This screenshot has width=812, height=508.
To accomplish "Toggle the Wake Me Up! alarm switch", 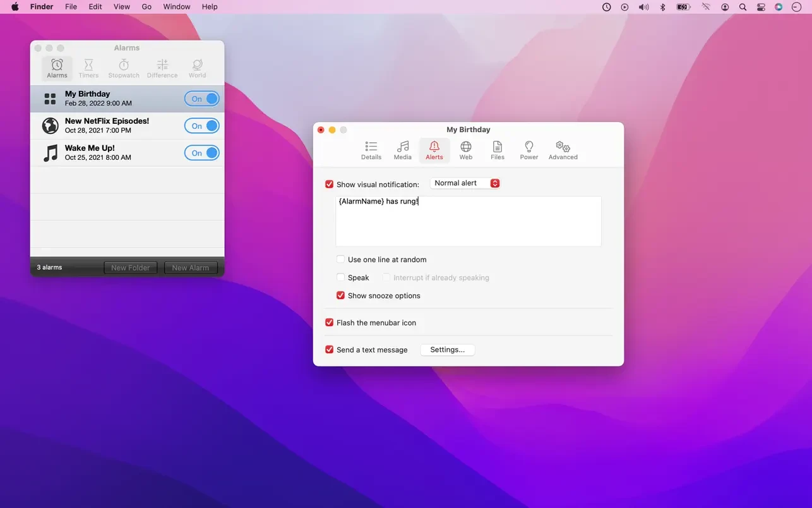I will pyautogui.click(x=202, y=153).
